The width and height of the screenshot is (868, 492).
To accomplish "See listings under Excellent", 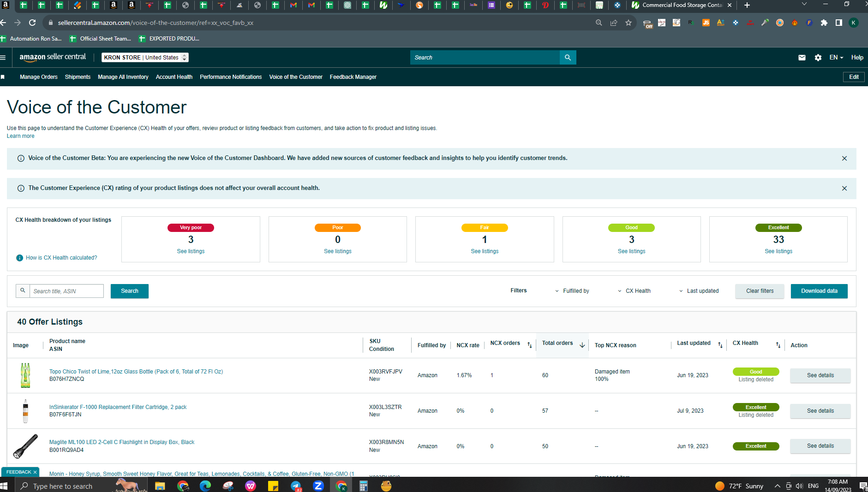I will tap(778, 251).
